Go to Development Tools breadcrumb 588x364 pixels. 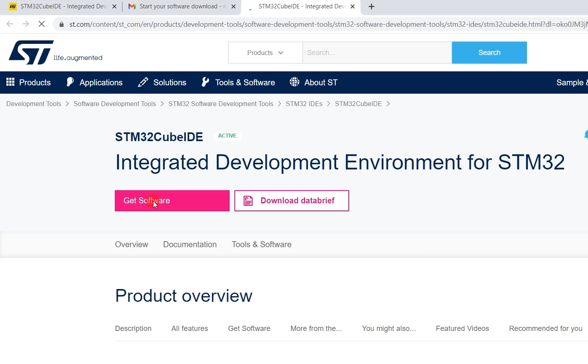tap(33, 104)
